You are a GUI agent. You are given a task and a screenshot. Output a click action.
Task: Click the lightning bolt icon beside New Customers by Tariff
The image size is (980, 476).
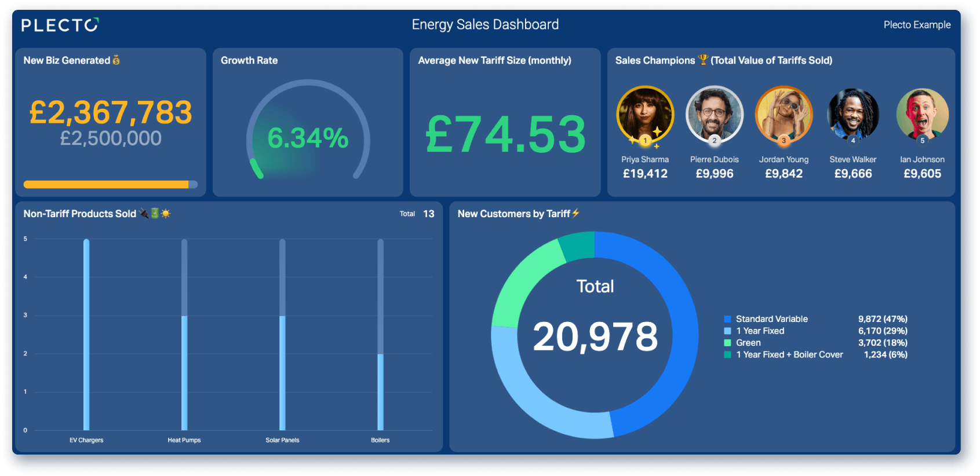tap(575, 213)
